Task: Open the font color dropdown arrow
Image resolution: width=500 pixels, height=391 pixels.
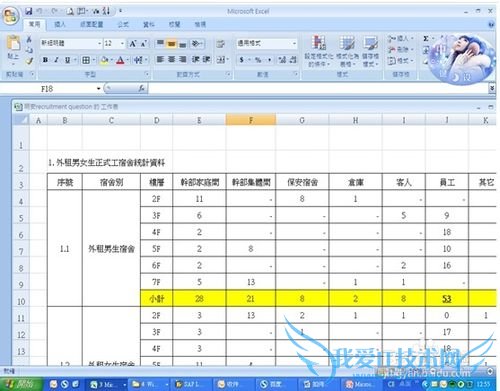Action: click(x=128, y=60)
